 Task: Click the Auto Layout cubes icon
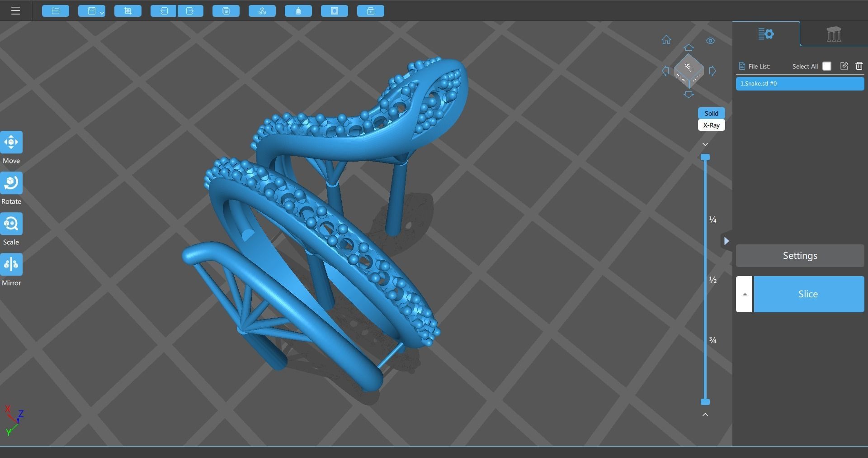[x=262, y=11]
